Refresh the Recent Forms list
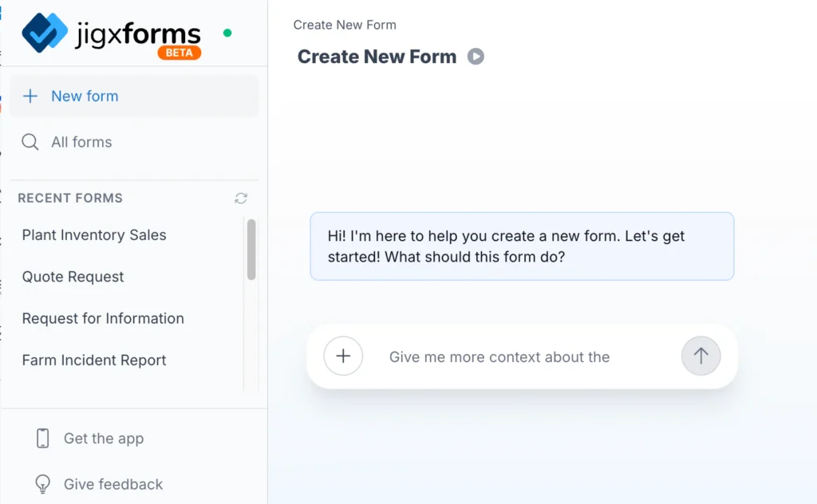Image resolution: width=817 pixels, height=504 pixels. pyautogui.click(x=241, y=198)
